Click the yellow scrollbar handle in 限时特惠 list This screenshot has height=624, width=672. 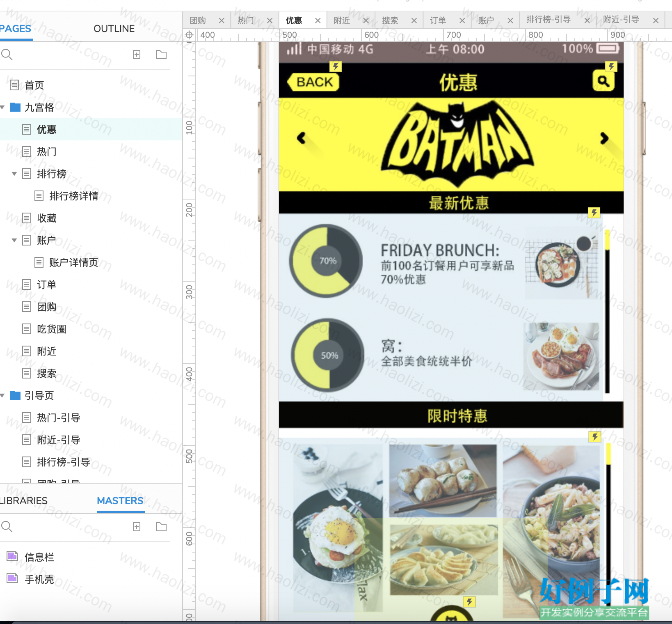tap(608, 454)
